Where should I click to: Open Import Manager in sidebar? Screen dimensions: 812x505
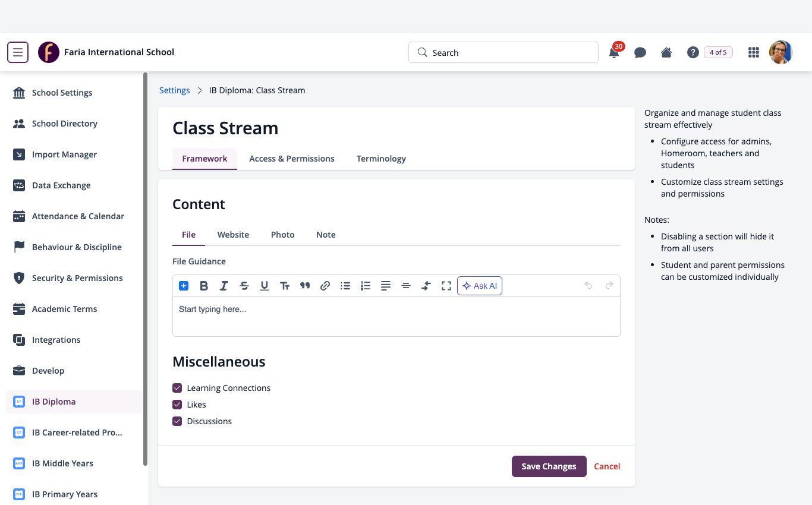(74, 154)
